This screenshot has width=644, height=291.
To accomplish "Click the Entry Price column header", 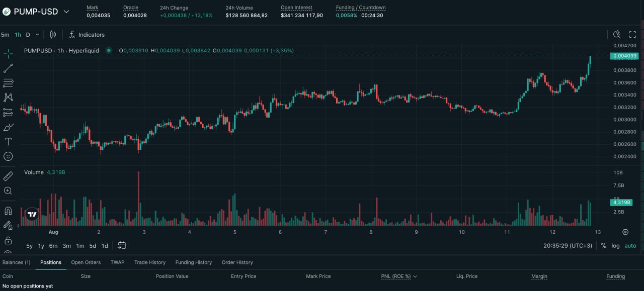I will tap(244, 276).
